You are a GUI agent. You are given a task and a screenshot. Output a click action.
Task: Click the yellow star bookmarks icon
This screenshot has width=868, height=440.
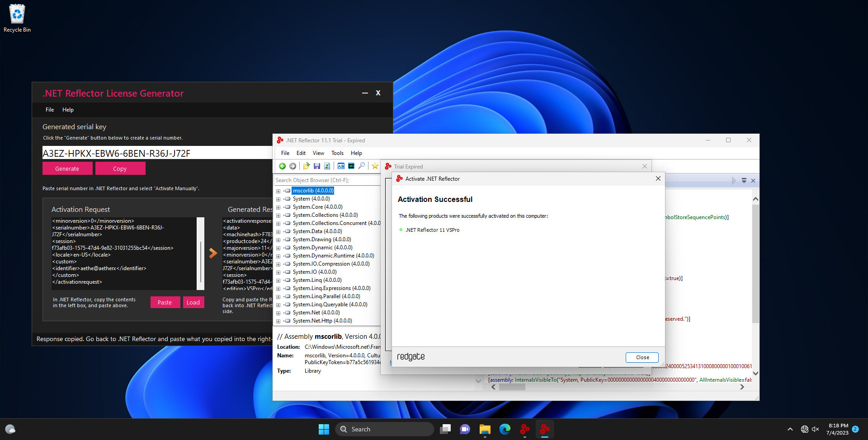point(375,166)
